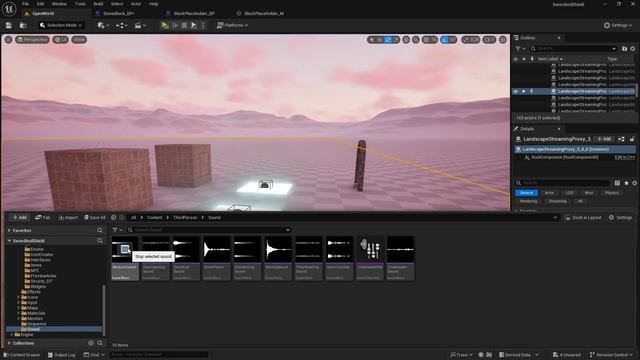Open the File menu
Image resolution: width=640 pixels, height=360 pixels.
tap(25, 4)
